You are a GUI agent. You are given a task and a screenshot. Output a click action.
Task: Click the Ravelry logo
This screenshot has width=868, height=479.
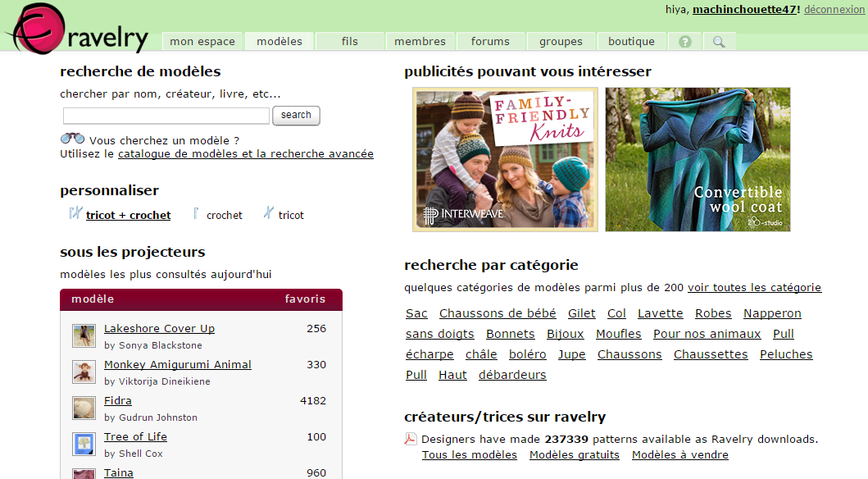point(78,29)
